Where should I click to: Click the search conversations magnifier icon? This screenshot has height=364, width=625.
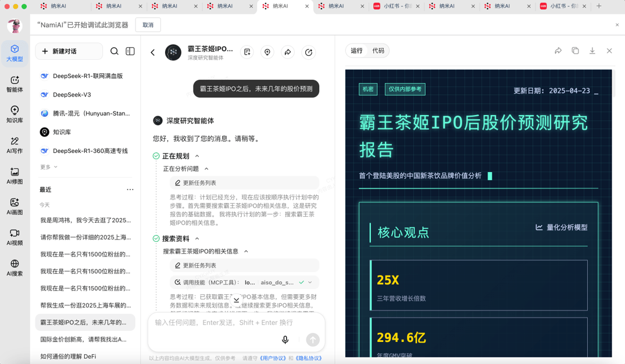pyautogui.click(x=115, y=51)
